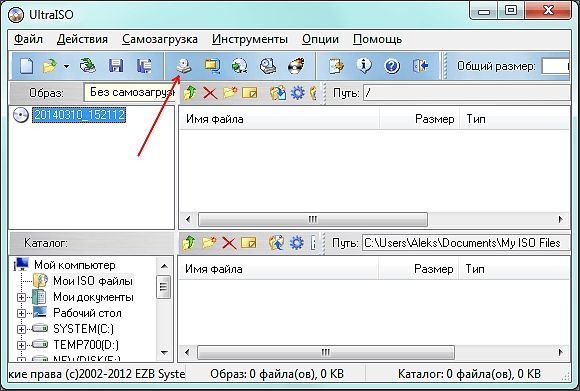The width and height of the screenshot is (580, 391).
Task: Open Help with the question mark icon
Action: point(392,66)
